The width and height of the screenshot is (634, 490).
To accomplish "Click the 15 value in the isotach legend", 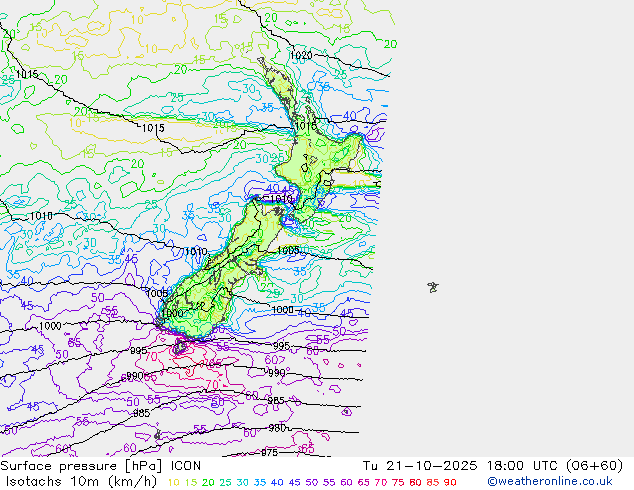I will [191, 482].
